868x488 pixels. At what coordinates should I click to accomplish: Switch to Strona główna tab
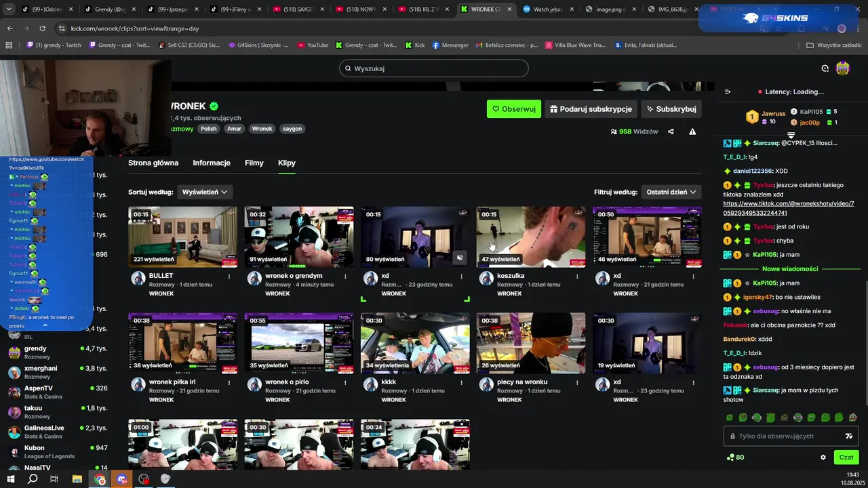click(153, 163)
